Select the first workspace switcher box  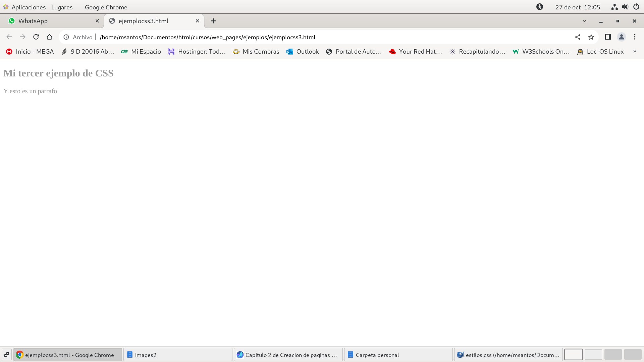pyautogui.click(x=573, y=355)
